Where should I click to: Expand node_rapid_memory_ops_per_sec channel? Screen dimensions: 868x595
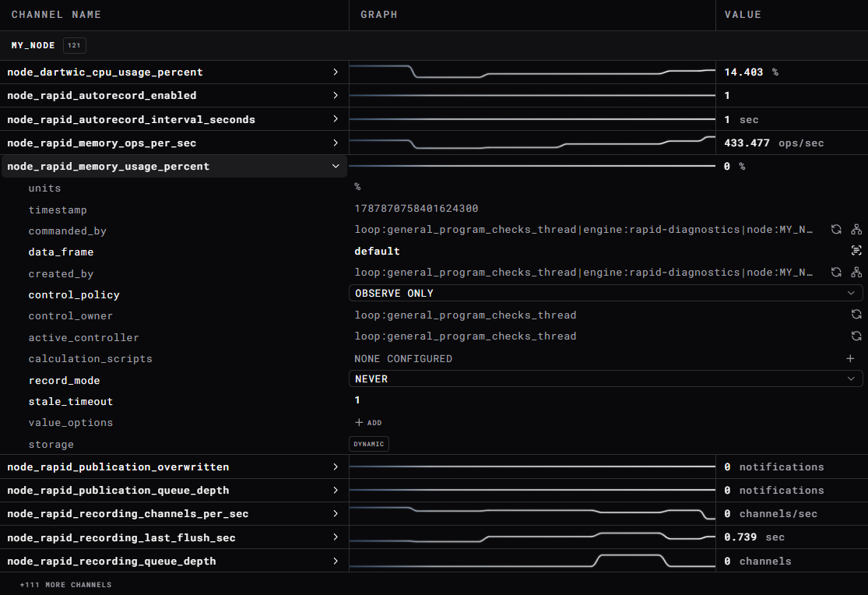click(x=336, y=143)
